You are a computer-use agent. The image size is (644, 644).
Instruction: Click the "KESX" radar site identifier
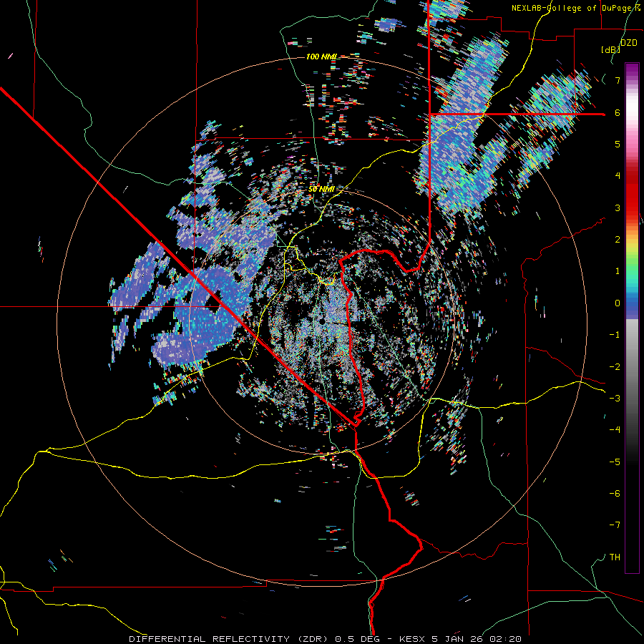click(x=413, y=639)
